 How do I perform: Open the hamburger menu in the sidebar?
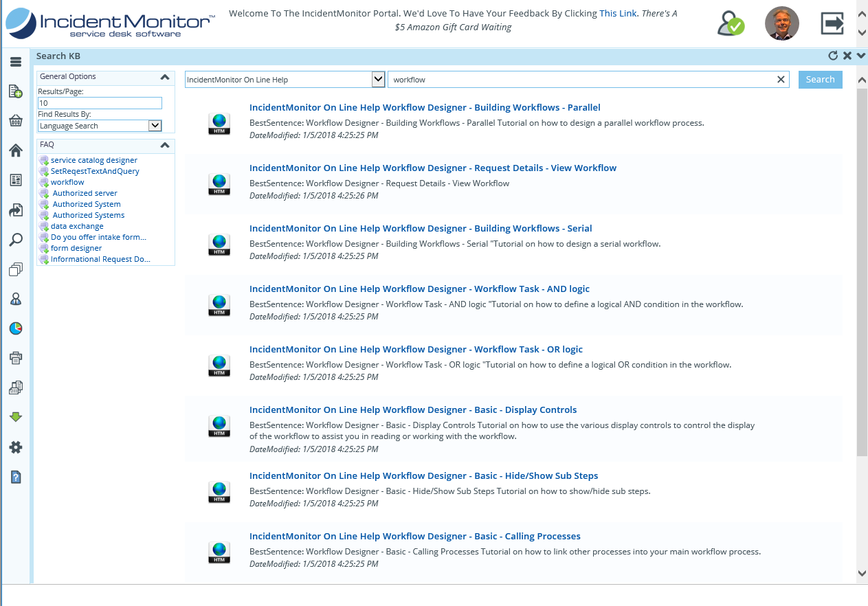(15, 62)
